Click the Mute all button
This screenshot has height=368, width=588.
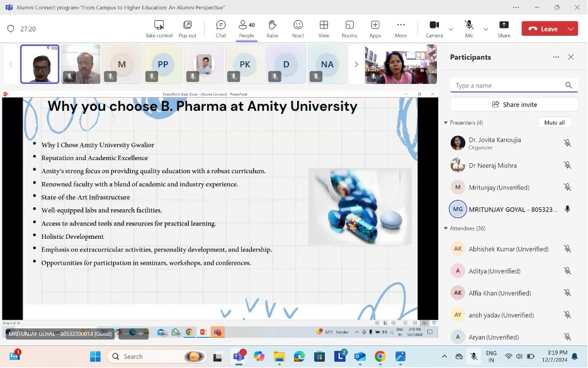tap(554, 123)
